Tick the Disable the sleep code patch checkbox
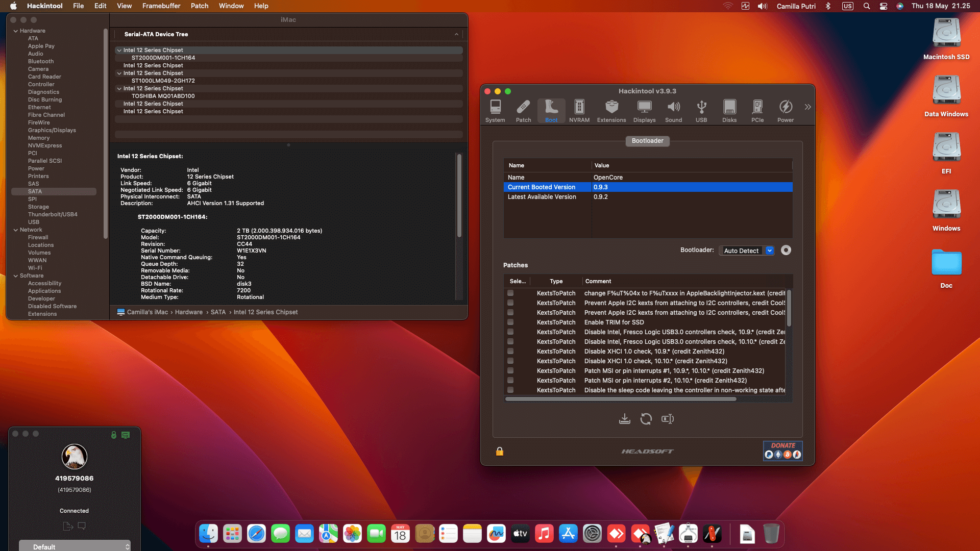This screenshot has height=551, width=980. point(510,390)
